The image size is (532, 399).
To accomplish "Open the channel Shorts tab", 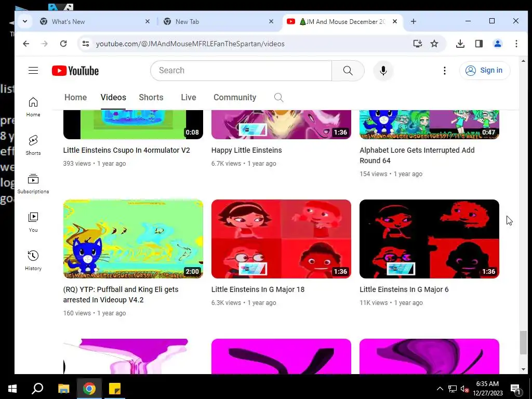I will pos(151,97).
